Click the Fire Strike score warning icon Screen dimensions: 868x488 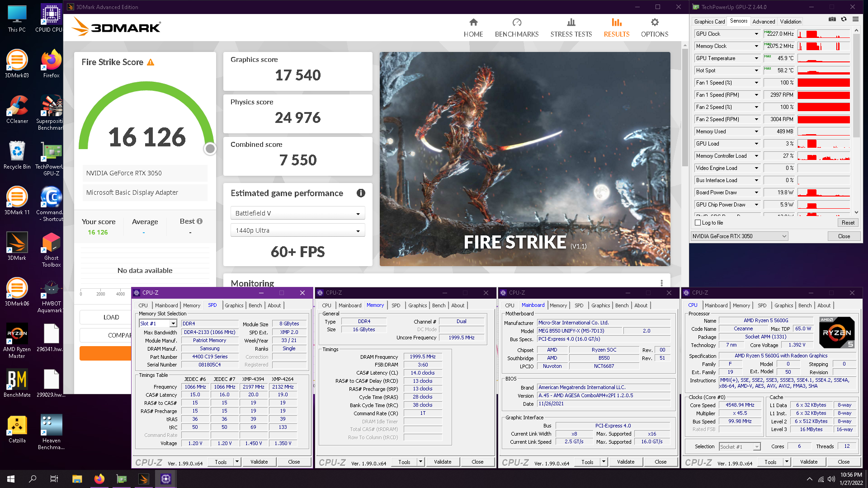point(151,62)
